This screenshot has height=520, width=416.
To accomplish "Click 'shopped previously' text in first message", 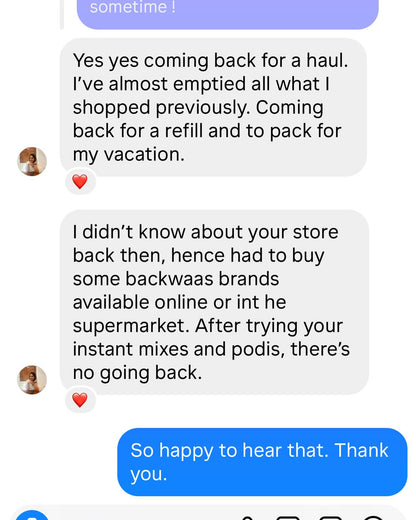I will coord(161,108).
